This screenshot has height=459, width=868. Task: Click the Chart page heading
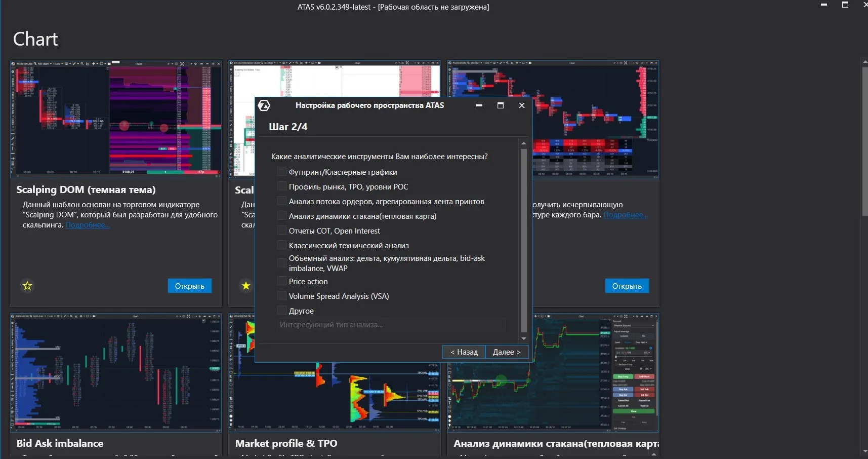(35, 39)
